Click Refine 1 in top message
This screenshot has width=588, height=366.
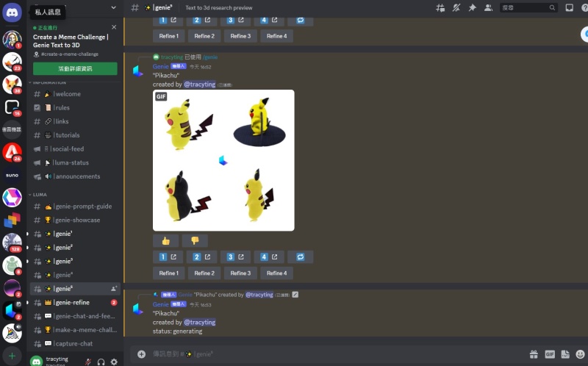[x=169, y=36]
